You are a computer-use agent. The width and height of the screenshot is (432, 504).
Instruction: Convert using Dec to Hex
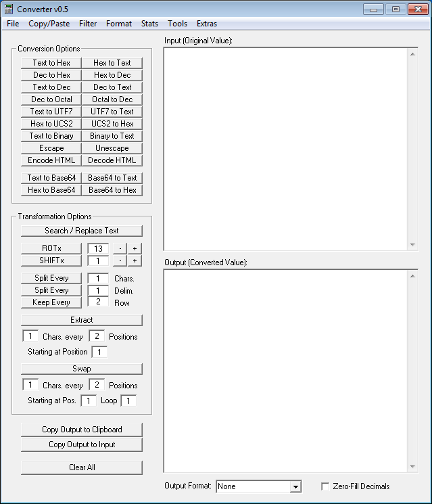click(x=51, y=75)
